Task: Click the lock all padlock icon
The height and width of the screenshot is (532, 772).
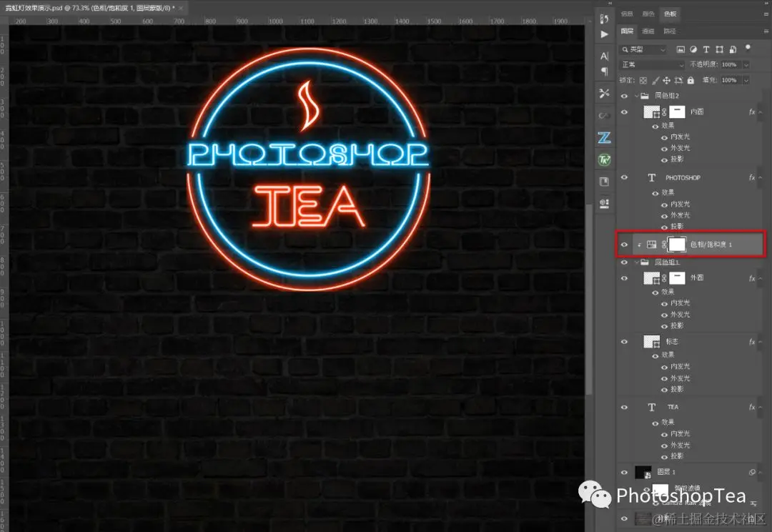Action: click(691, 80)
